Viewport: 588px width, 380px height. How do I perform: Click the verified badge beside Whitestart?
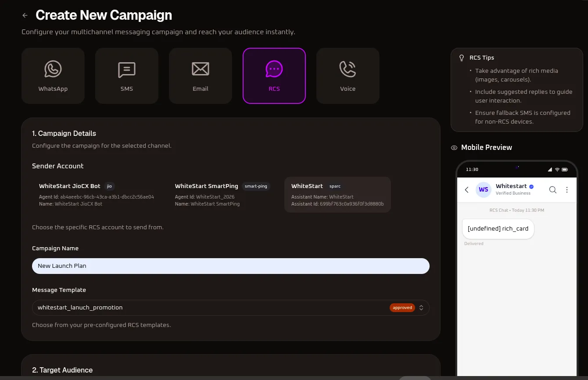[531, 186]
